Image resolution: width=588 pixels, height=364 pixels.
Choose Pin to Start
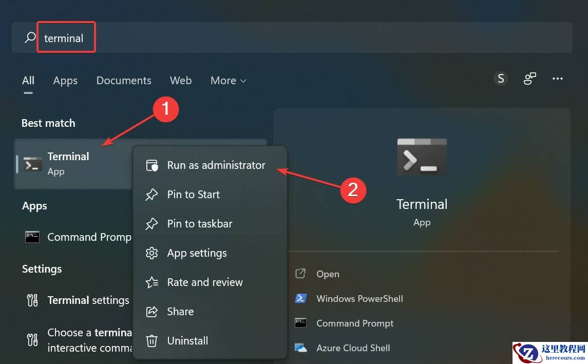pos(210,195)
